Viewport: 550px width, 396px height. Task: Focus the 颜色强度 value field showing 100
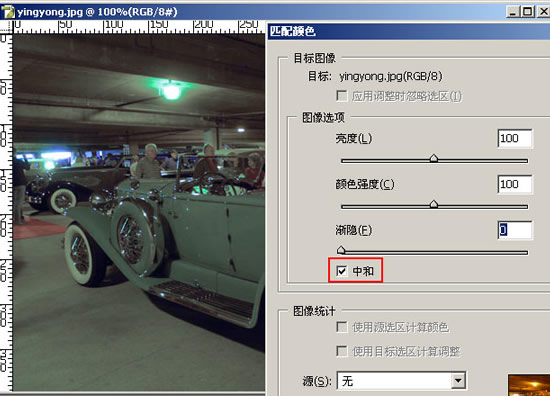[515, 184]
